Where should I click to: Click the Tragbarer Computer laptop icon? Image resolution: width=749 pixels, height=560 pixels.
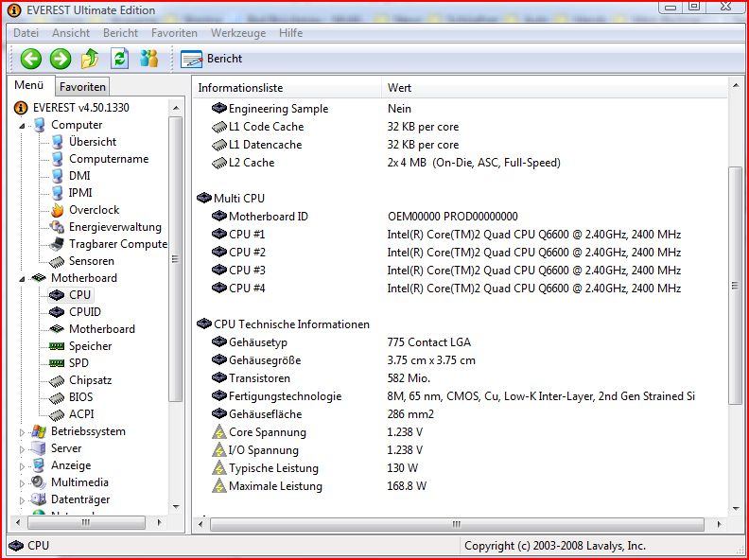tap(57, 244)
